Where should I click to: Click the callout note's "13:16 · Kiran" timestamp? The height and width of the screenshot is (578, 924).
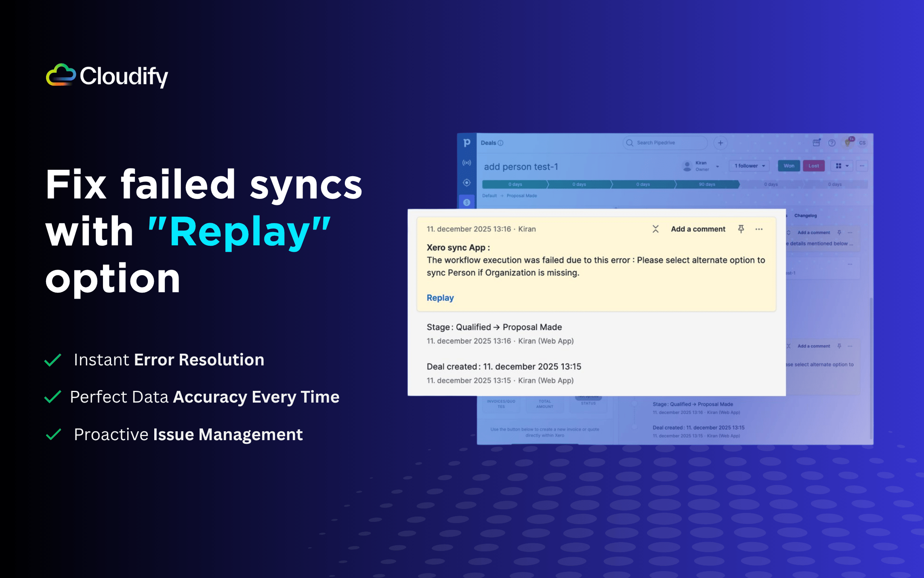(x=514, y=229)
